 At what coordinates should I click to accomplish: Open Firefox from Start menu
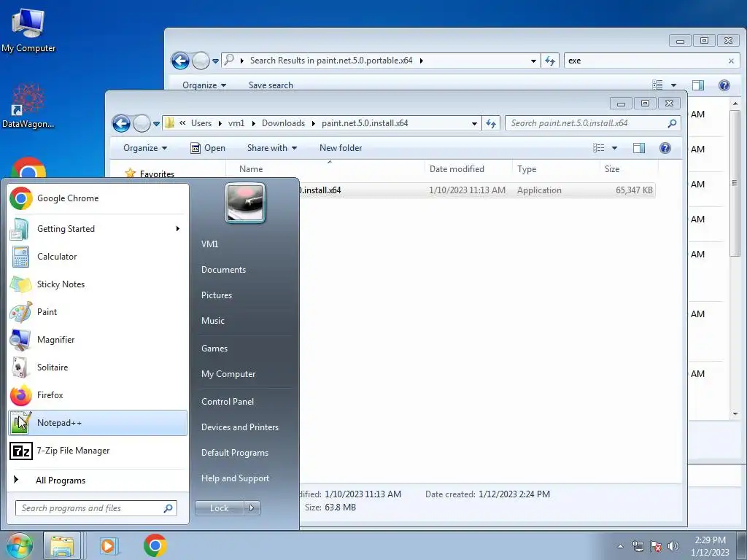point(98,394)
